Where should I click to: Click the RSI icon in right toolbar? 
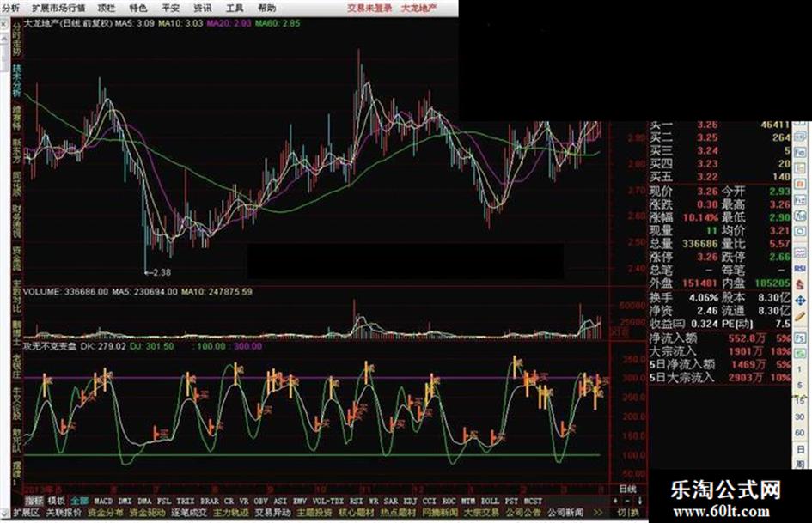[x=800, y=270]
